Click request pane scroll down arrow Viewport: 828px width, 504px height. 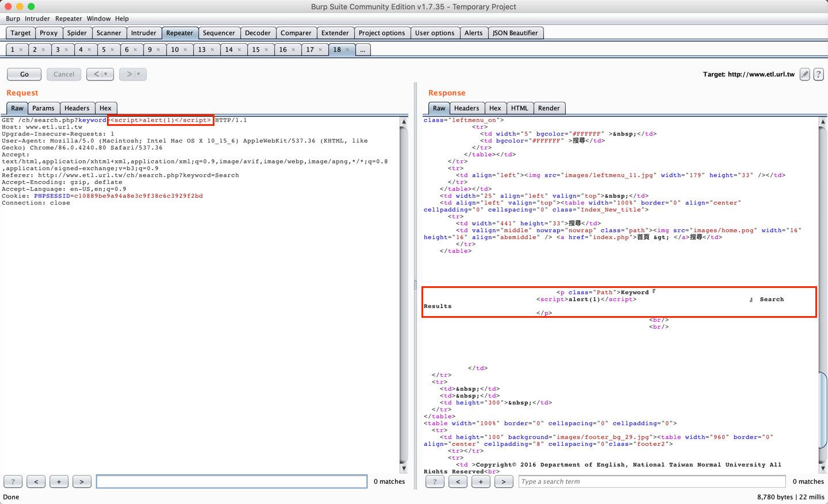pos(404,468)
